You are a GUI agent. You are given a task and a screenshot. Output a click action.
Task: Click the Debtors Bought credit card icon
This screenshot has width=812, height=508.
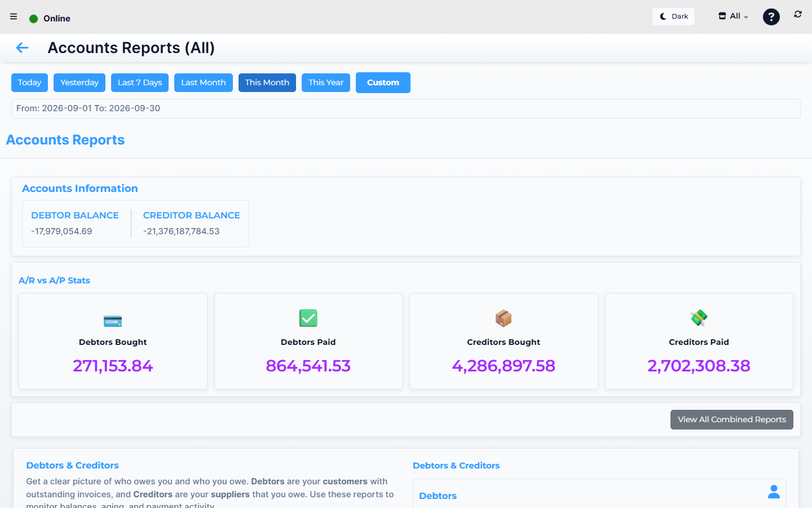pyautogui.click(x=113, y=321)
